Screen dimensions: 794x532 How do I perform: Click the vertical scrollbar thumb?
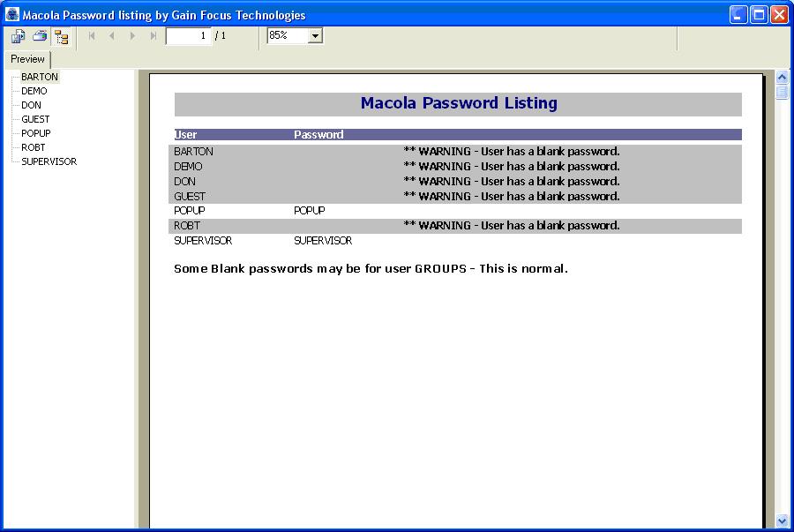point(782,92)
